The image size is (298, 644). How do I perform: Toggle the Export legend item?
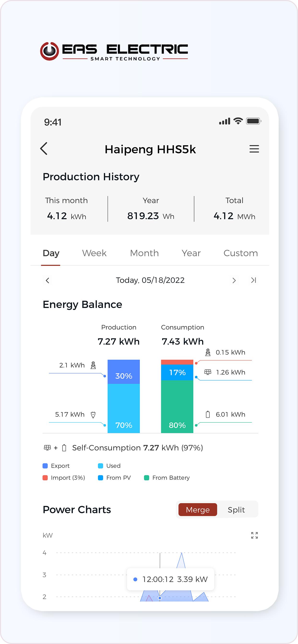click(x=56, y=466)
